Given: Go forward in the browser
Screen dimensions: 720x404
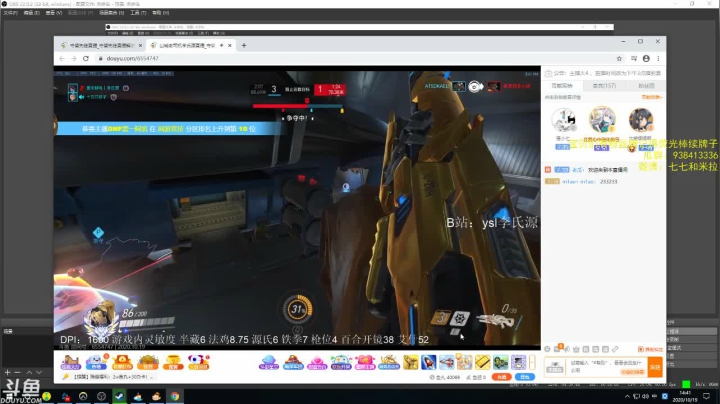Looking at the screenshot, I should click(x=73, y=58).
